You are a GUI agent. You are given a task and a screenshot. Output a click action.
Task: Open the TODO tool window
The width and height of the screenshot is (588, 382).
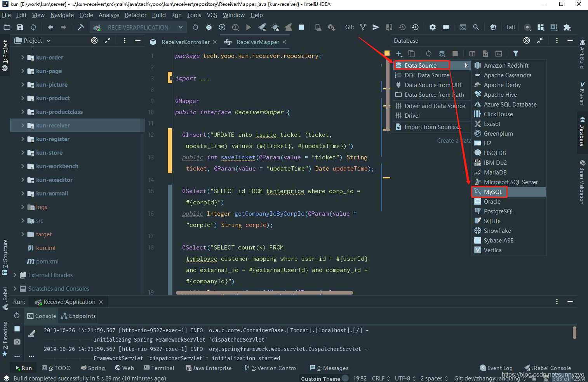coord(56,368)
